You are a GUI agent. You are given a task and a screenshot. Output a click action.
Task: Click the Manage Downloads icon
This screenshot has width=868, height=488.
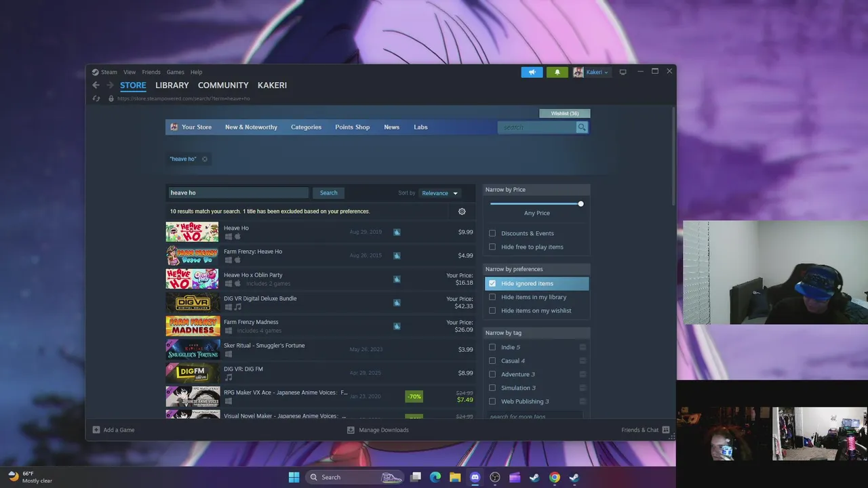tap(351, 430)
